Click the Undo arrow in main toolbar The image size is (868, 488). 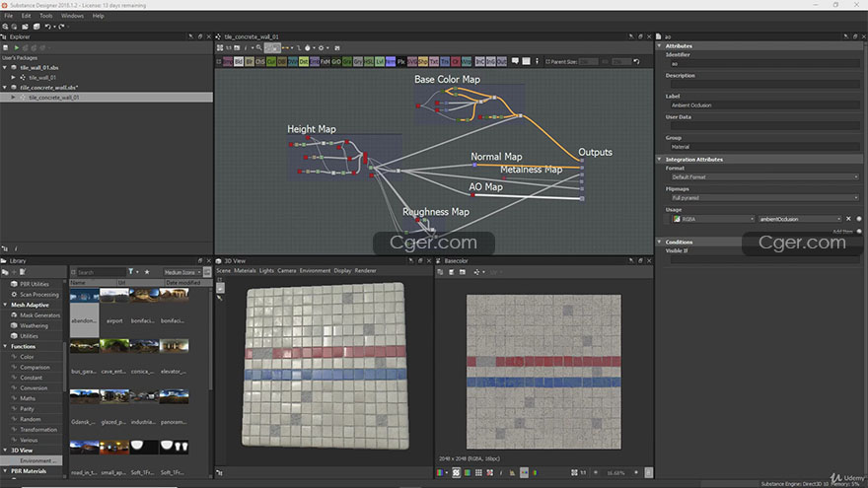pos(47,26)
